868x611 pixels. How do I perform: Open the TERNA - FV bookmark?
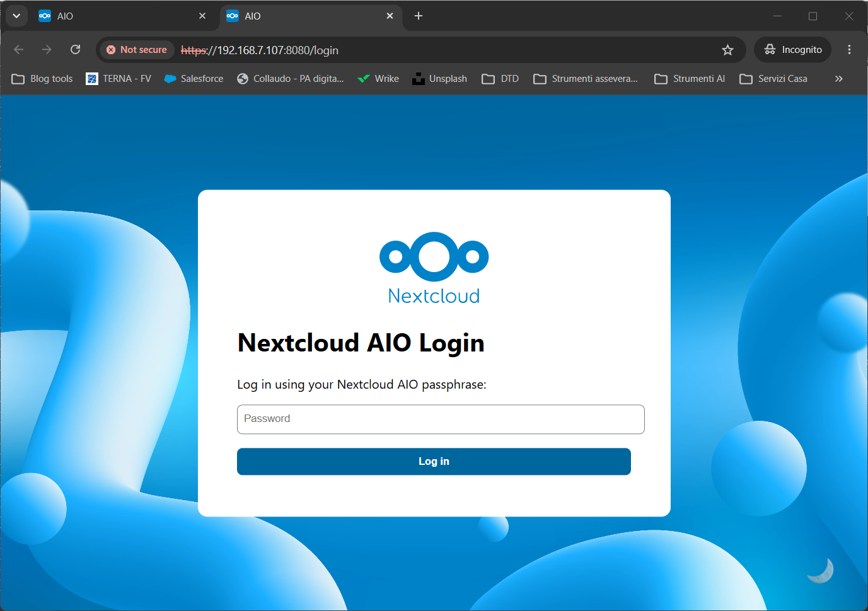(119, 79)
